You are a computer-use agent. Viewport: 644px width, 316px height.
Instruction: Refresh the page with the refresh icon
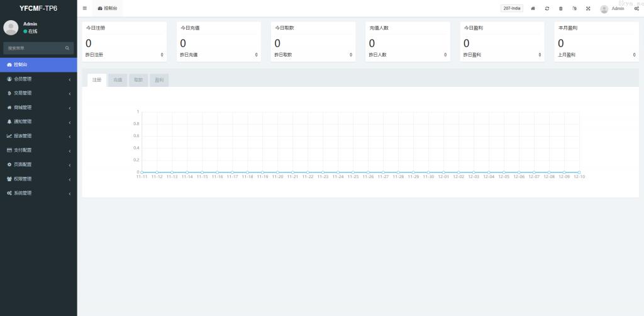pos(547,8)
